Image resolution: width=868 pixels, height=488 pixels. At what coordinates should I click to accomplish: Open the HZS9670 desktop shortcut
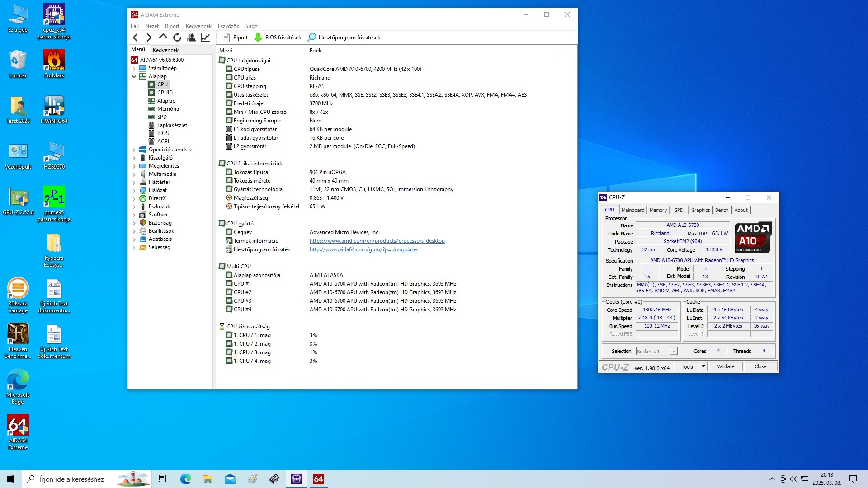[x=54, y=155]
